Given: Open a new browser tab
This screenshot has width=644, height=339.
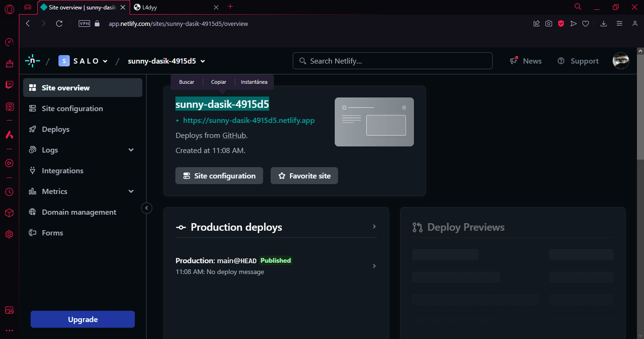Looking at the screenshot, I should [230, 7].
